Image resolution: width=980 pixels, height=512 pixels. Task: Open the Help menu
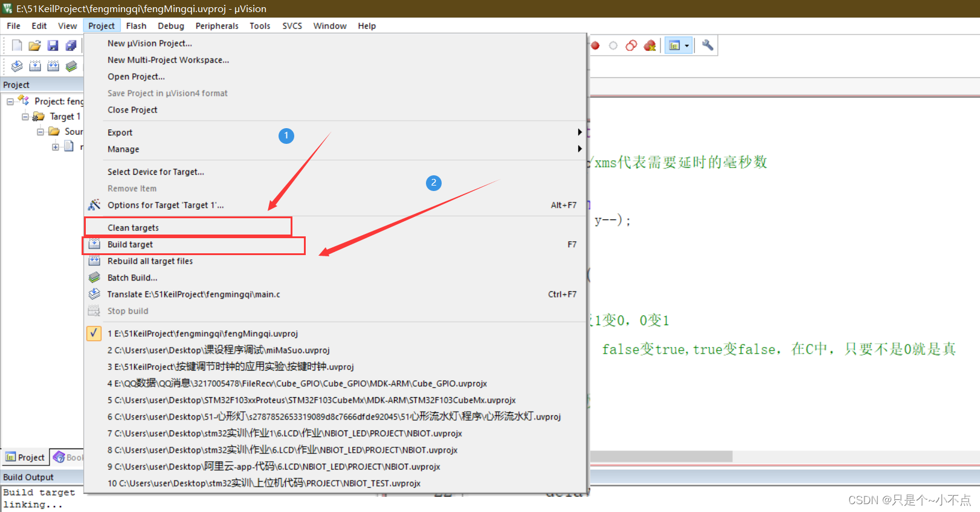367,26
